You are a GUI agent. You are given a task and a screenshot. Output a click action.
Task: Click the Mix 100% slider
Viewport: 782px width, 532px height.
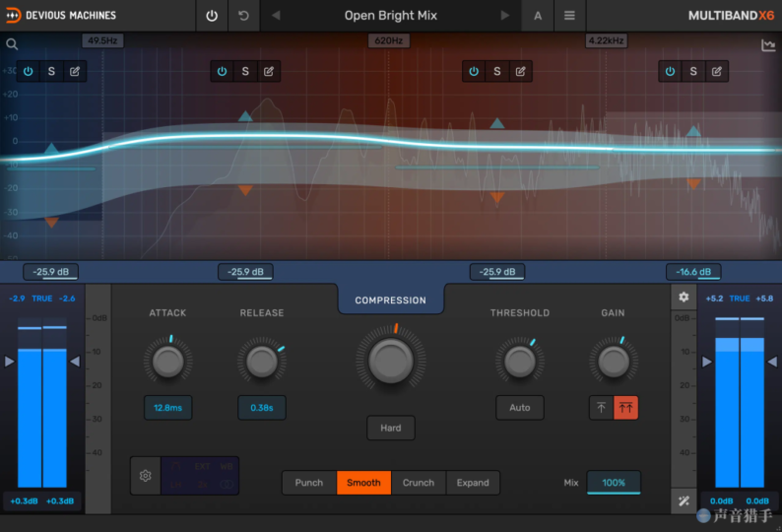tap(614, 483)
